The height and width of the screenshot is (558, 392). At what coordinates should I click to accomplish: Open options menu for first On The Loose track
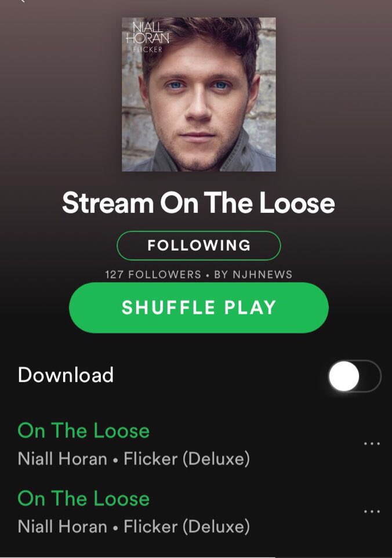point(372,444)
